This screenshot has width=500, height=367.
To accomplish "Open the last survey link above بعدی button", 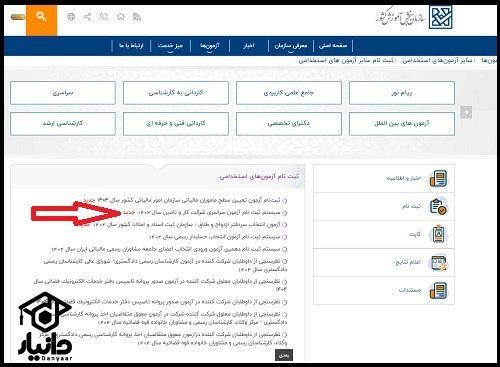I will point(163,338).
